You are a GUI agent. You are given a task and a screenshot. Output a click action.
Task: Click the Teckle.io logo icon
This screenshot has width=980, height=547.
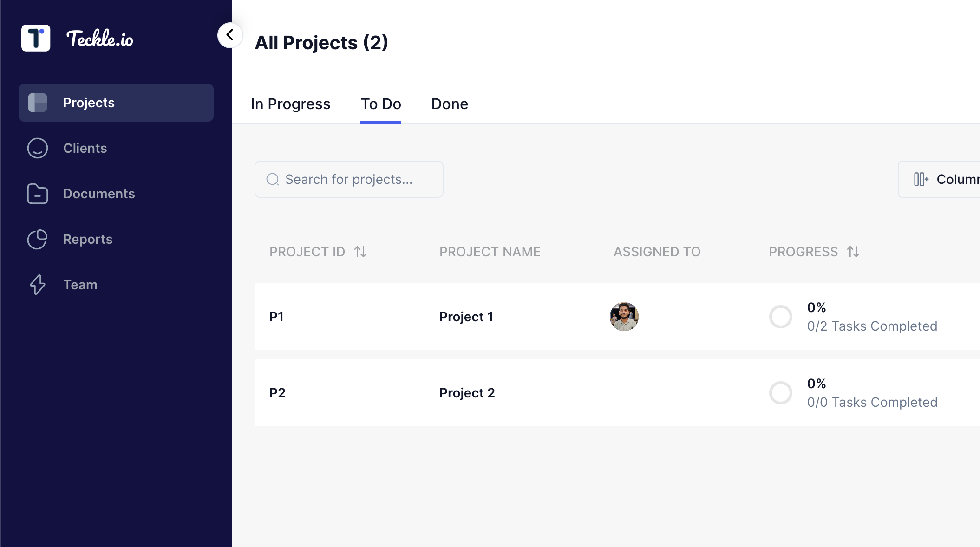(36, 38)
